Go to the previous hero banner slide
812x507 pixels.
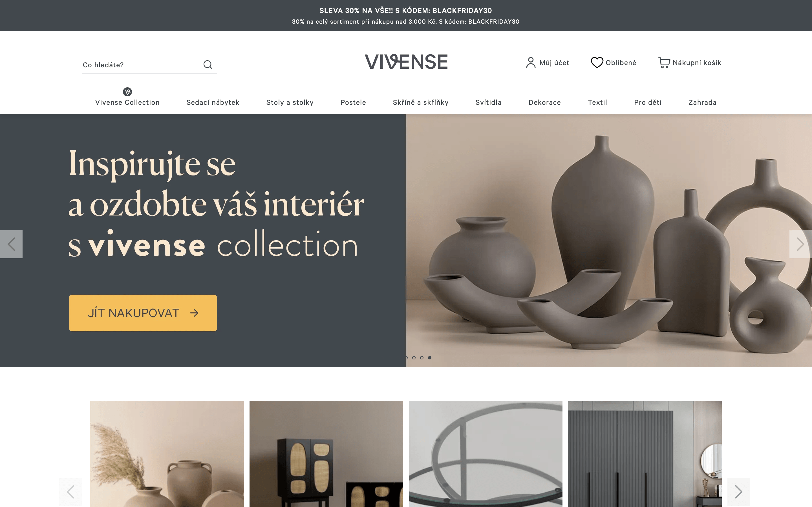(x=11, y=244)
